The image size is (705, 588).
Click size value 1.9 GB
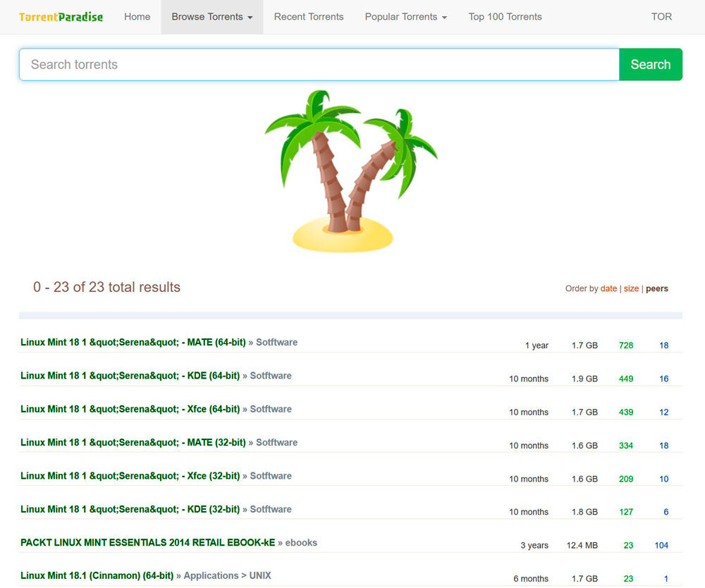click(x=584, y=379)
